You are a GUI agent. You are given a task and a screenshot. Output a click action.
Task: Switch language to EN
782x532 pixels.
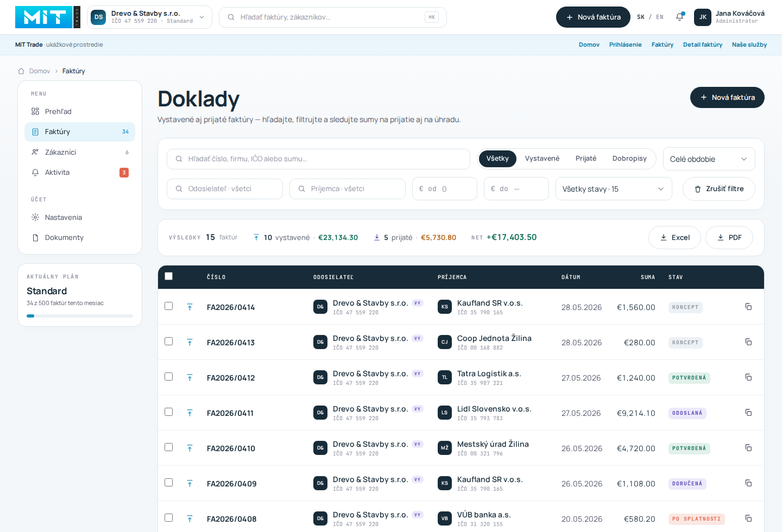(x=660, y=17)
